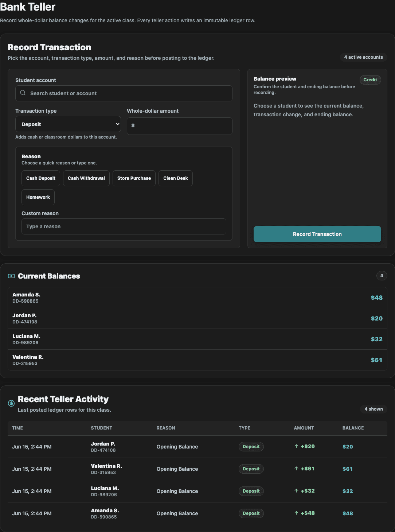
Task: Click the up arrow icon next to +$32
Action: pyautogui.click(x=297, y=491)
